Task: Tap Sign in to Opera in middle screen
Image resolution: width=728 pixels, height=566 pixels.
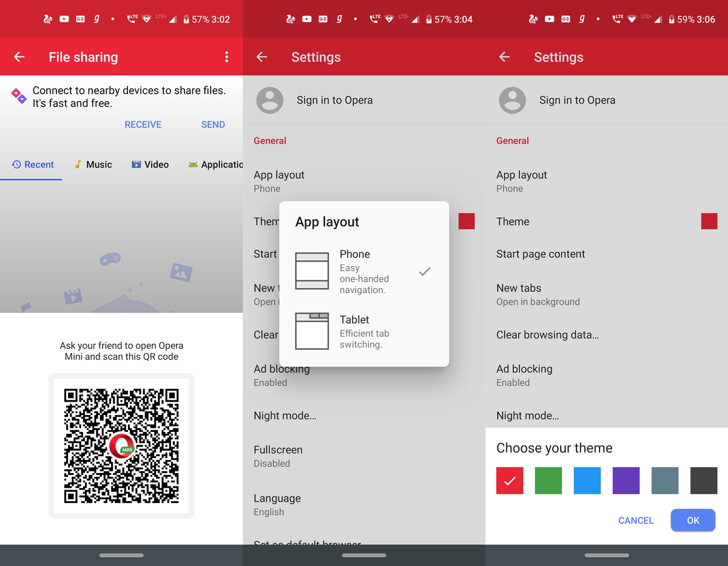Action: coord(334,100)
